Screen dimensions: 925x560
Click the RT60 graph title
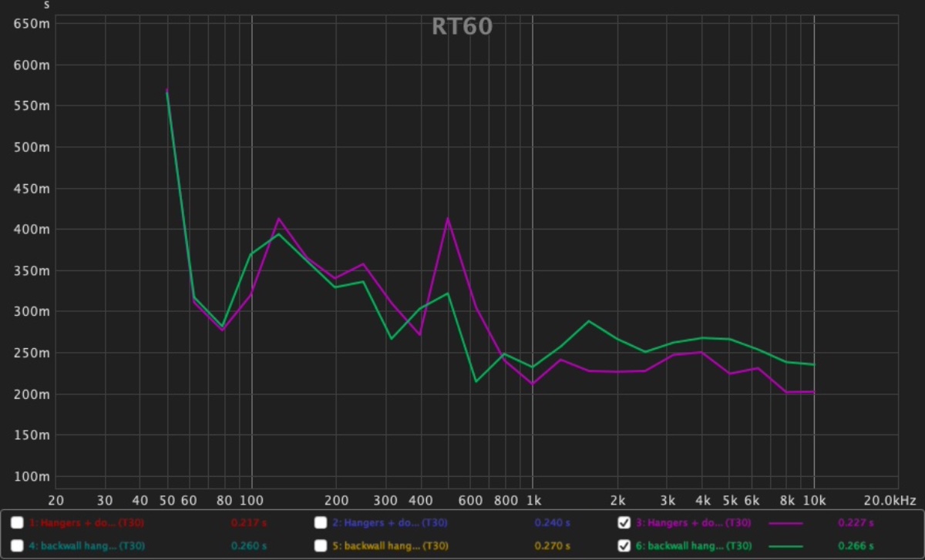click(x=462, y=27)
